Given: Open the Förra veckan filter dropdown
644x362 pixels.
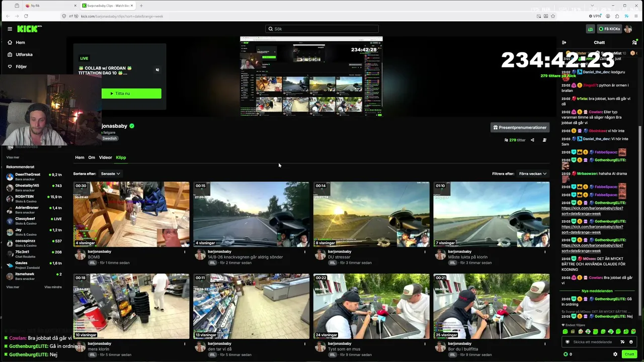Looking at the screenshot, I should [533, 174].
